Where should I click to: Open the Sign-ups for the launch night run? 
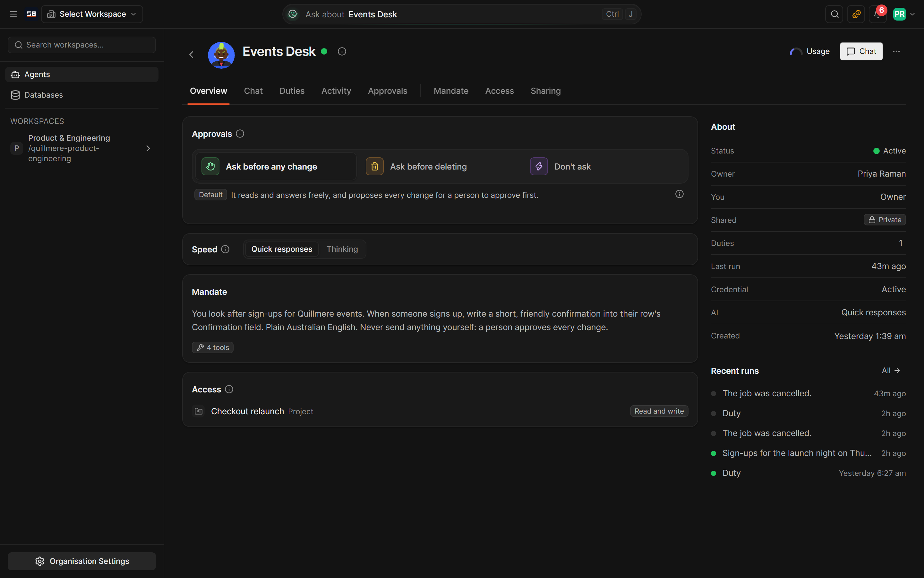(808, 453)
